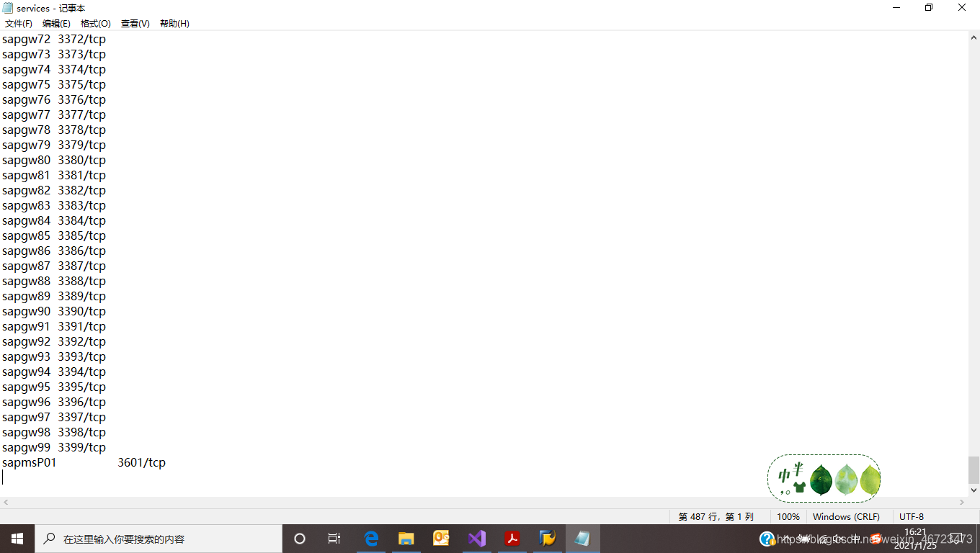Click the line sapgw88 3388/tcp

click(x=54, y=281)
